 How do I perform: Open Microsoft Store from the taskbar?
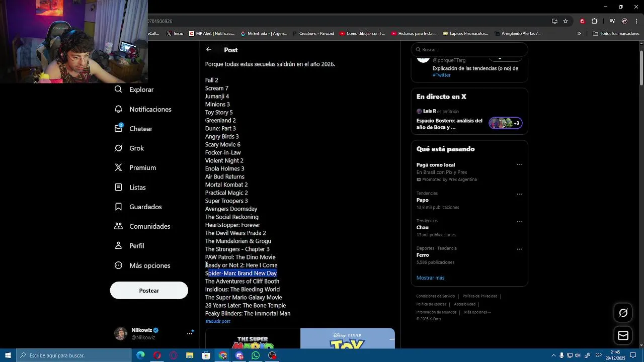click(x=206, y=355)
